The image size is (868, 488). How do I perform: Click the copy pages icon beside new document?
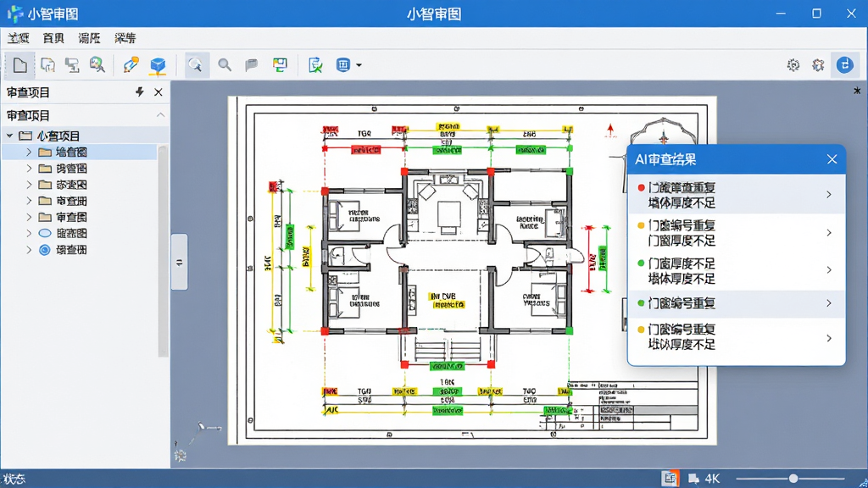[x=47, y=65]
